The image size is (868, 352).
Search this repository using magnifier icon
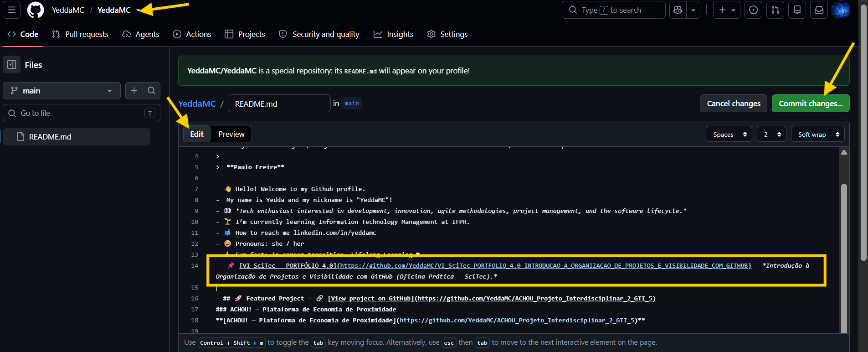[152, 91]
